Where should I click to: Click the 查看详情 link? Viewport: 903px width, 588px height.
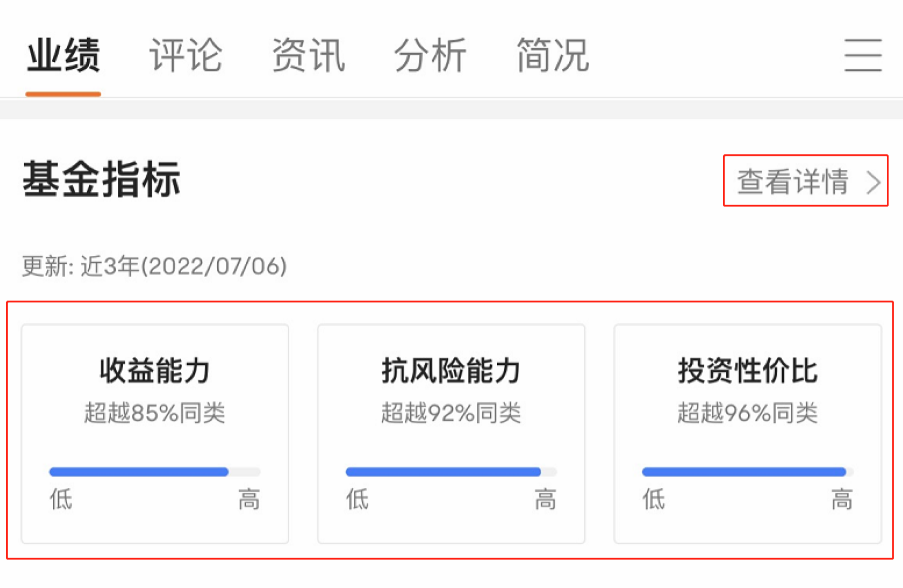793,181
